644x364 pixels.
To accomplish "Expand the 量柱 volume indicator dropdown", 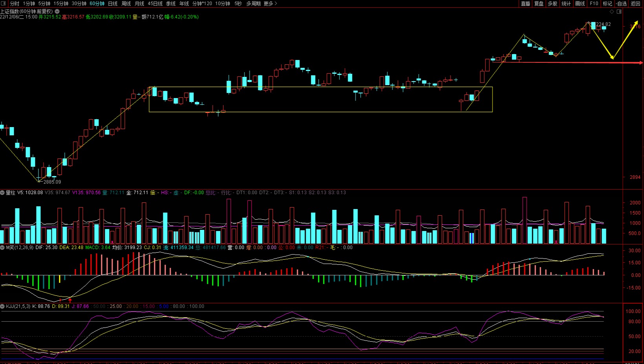I will click(x=2, y=193).
